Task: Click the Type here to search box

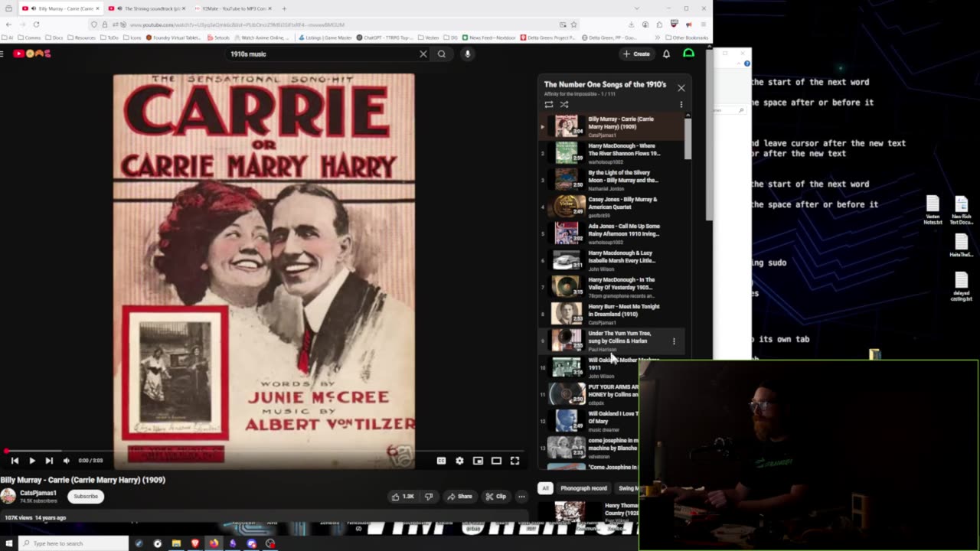Action: click(74, 543)
